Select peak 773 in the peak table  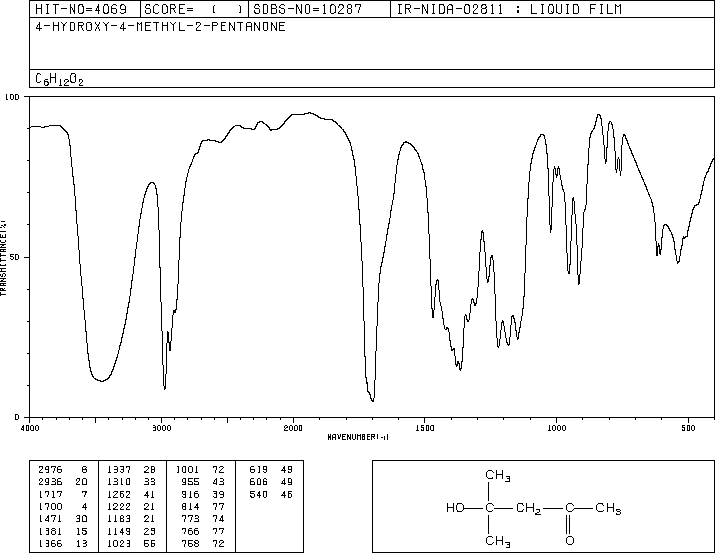click(190, 519)
